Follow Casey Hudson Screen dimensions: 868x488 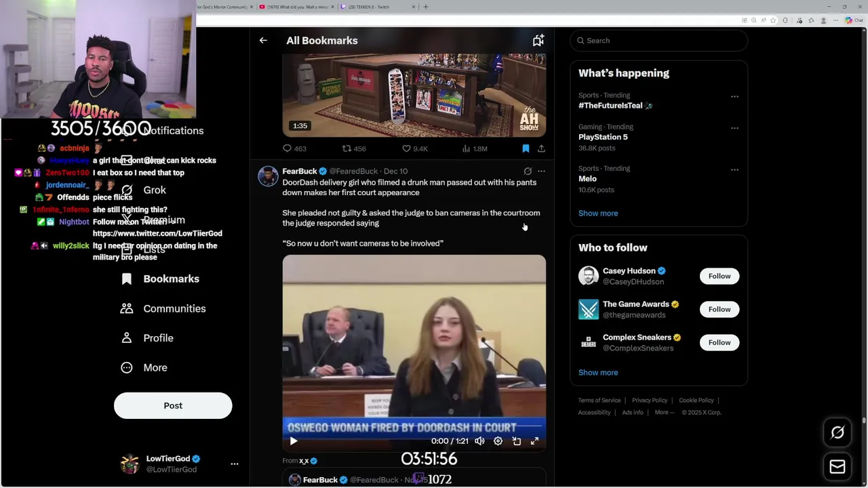pyautogui.click(x=719, y=277)
